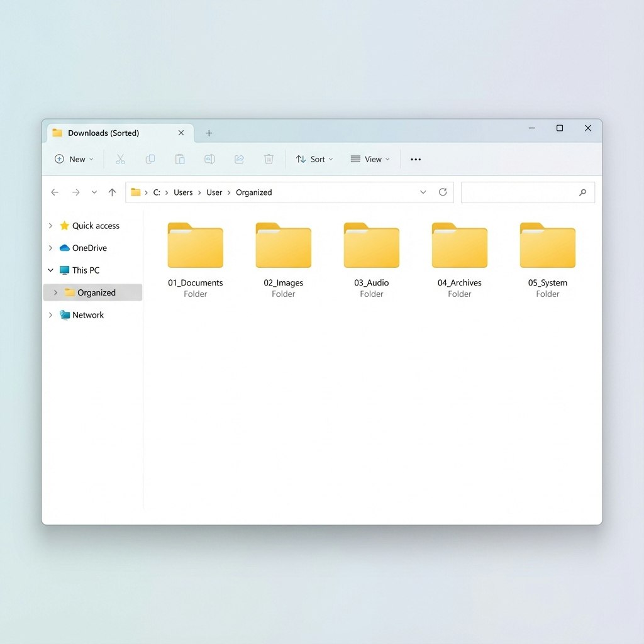
Task: Click Users in the breadcrumb path
Action: coord(183,192)
